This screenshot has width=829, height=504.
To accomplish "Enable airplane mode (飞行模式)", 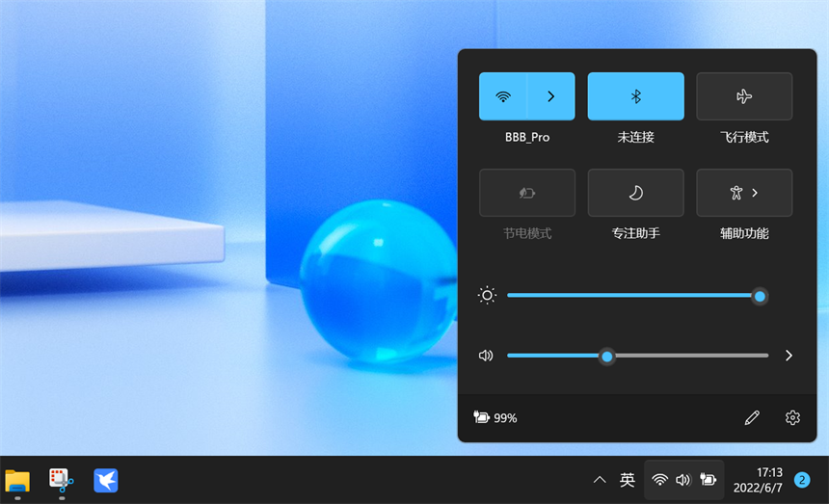I will coord(744,96).
